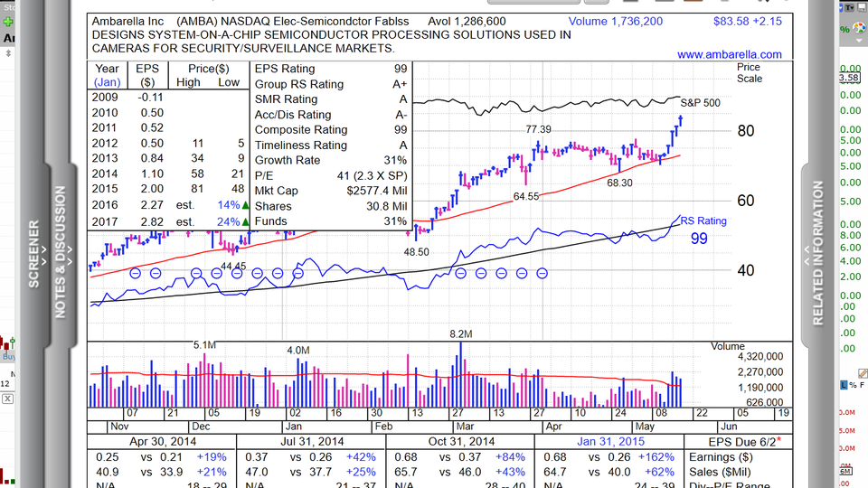Click the Jul 31, 2014 quarter header
This screenshot has width=868, height=488.
tap(312, 442)
